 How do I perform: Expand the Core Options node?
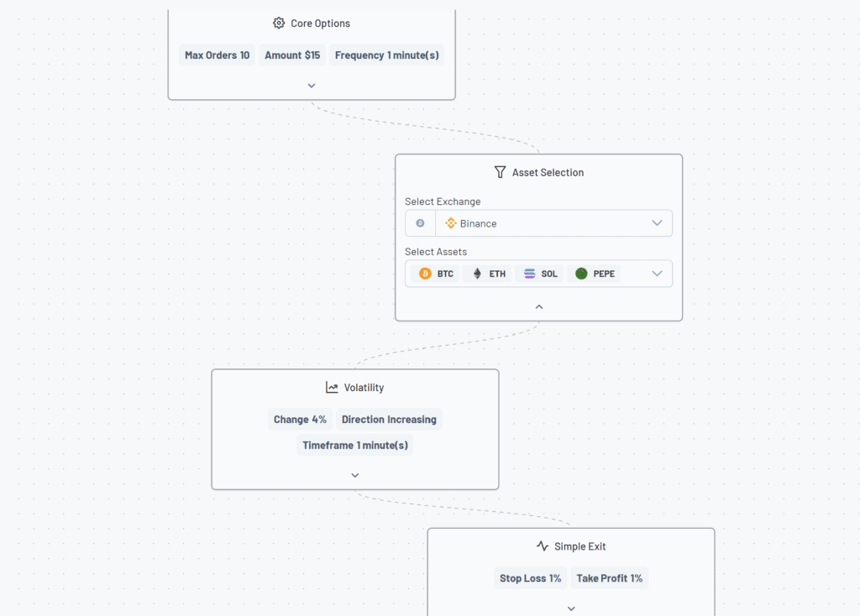pyautogui.click(x=312, y=86)
